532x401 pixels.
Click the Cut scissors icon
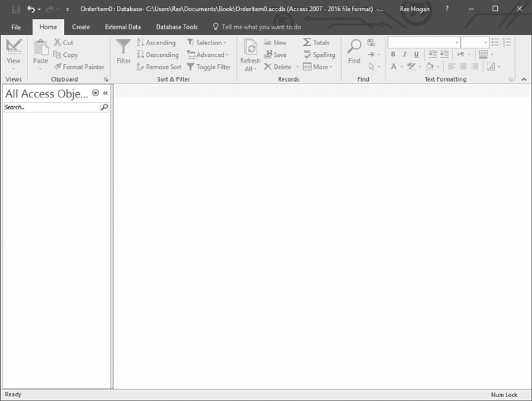pos(58,43)
